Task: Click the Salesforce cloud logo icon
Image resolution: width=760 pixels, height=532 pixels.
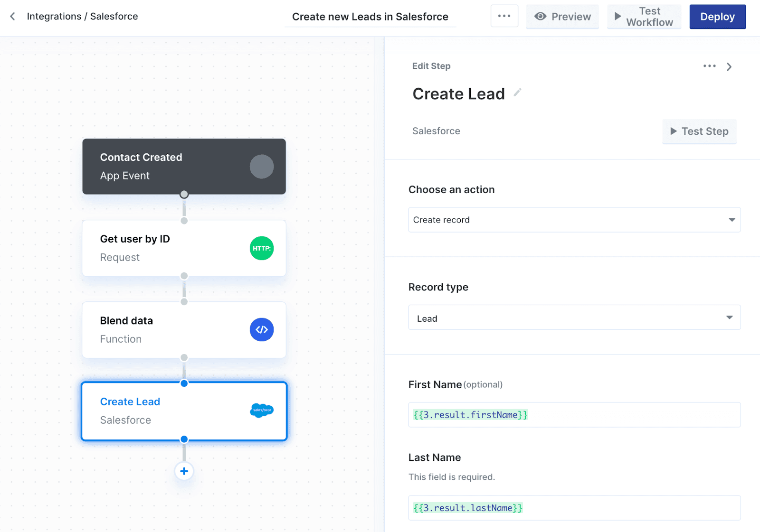Action: point(262,410)
